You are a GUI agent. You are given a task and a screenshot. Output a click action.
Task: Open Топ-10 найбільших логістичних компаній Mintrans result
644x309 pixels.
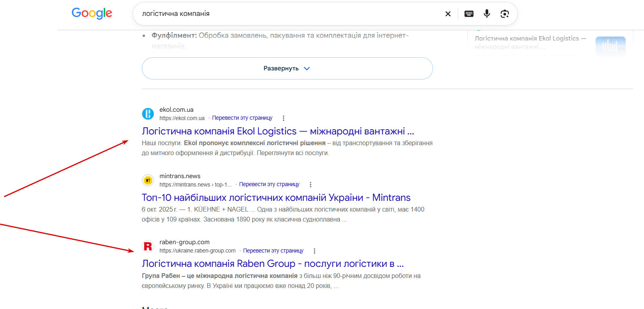[x=276, y=198]
